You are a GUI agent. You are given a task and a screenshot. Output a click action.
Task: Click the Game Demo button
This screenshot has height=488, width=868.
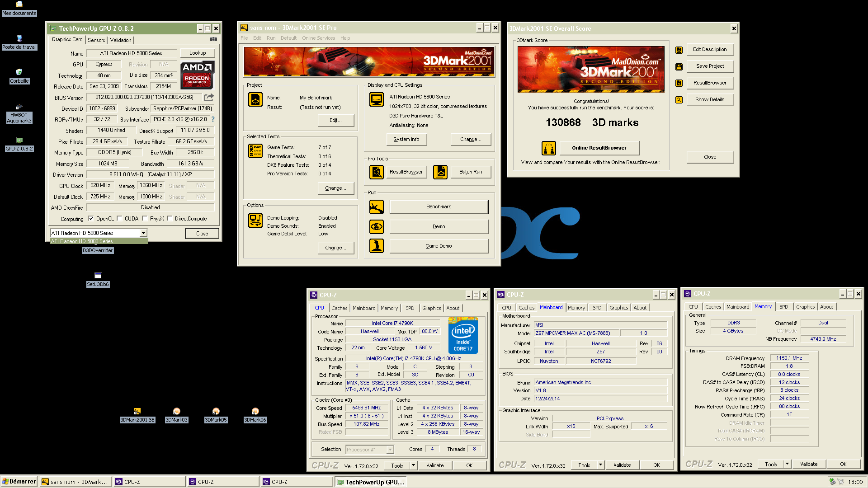[x=439, y=246]
